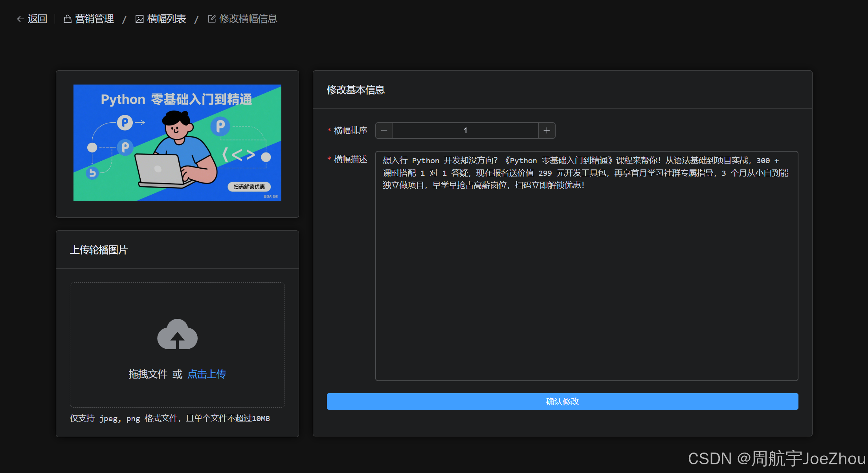Select 修改横幅信息 breadcrumb text
The image size is (868, 473).
point(248,19)
